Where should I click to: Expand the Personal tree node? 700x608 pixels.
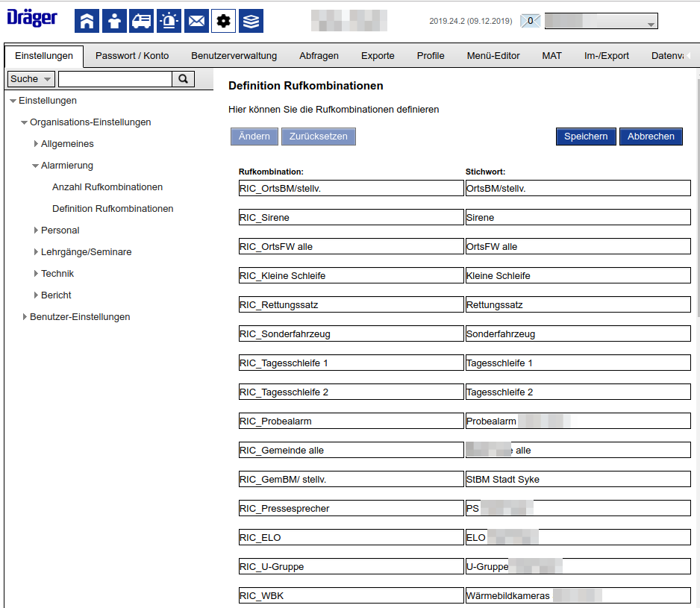pos(36,231)
